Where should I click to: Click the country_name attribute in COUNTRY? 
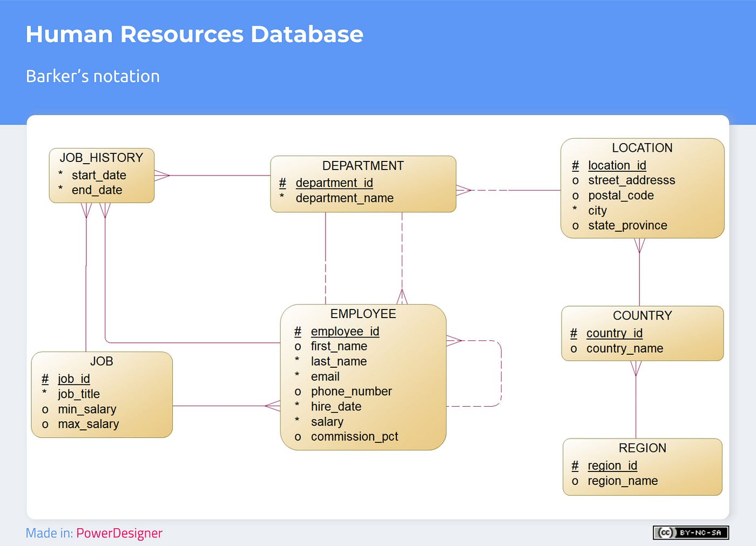(x=625, y=348)
